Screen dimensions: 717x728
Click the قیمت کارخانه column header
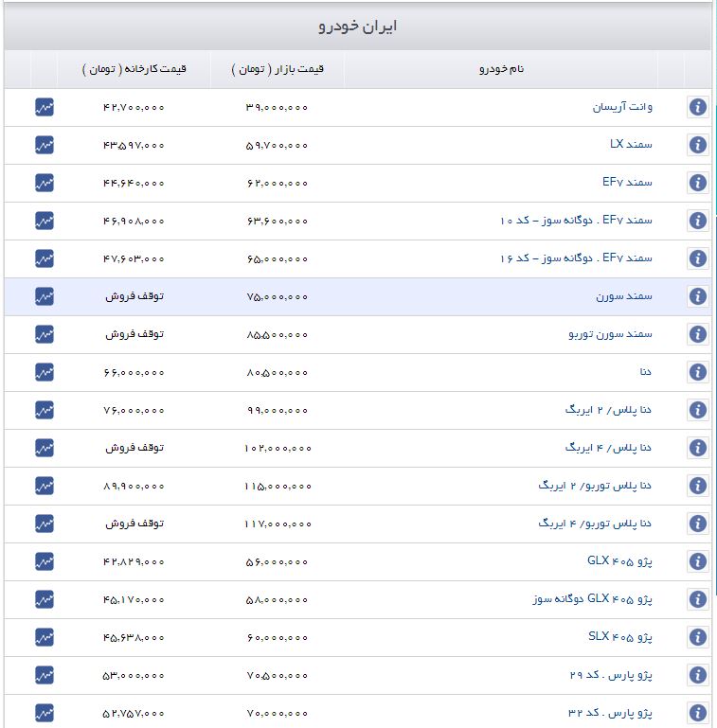134,69
